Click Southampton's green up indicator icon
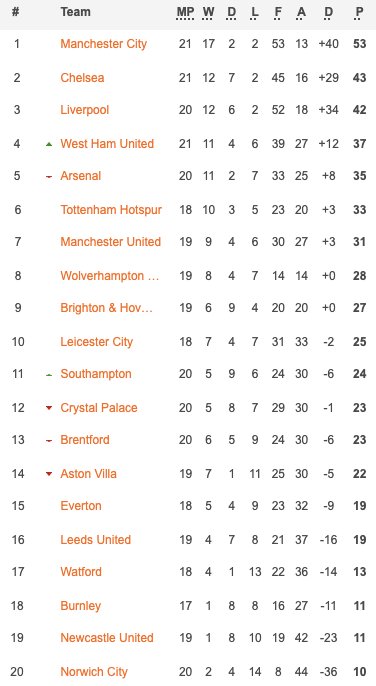376x686 pixels. (x=49, y=375)
